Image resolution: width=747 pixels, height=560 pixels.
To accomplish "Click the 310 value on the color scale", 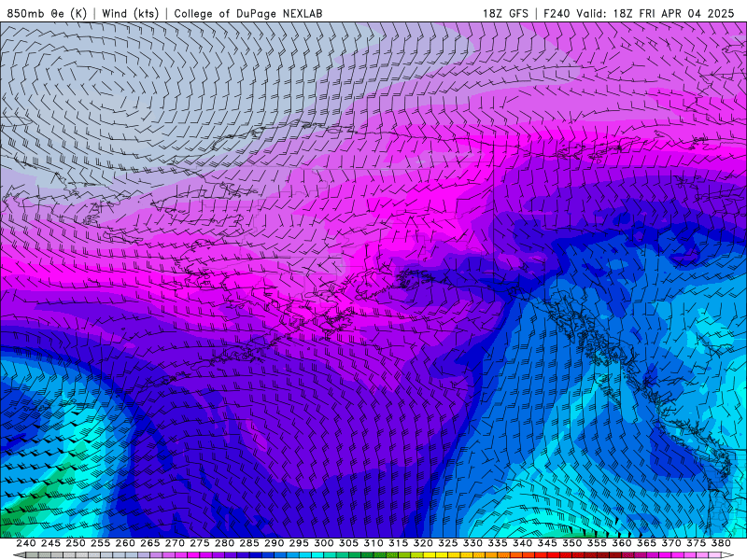I will [x=373, y=543].
